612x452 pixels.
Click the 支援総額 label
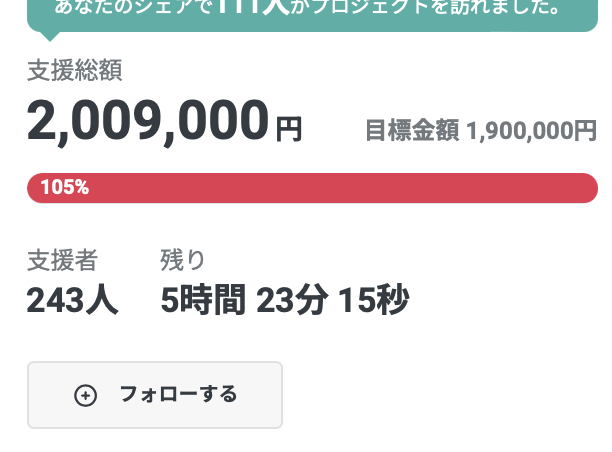pyautogui.click(x=75, y=70)
